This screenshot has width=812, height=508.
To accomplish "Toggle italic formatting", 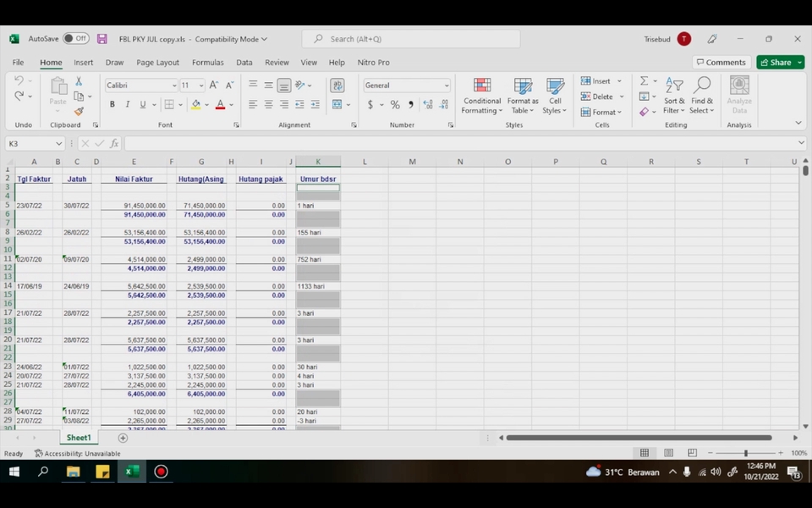I will click(127, 103).
